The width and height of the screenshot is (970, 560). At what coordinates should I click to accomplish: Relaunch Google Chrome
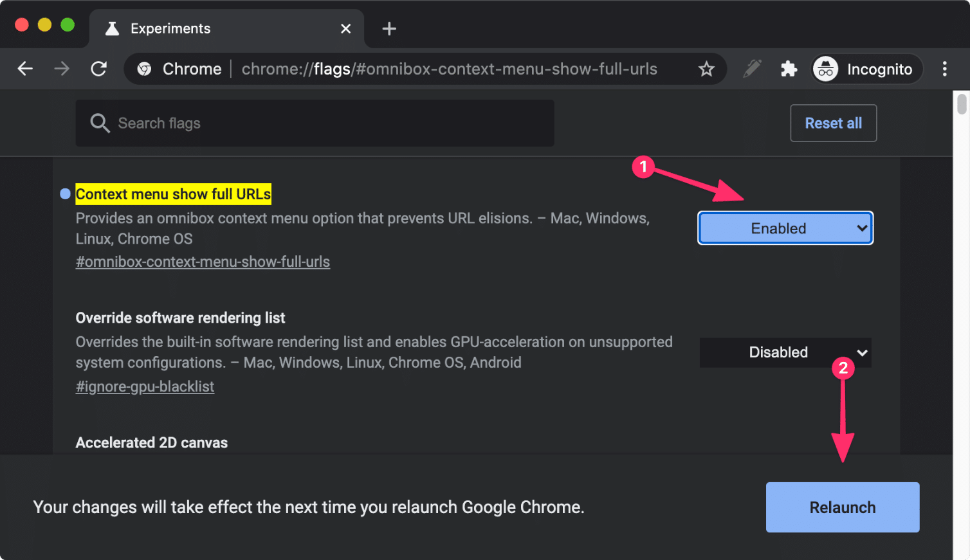click(x=842, y=507)
